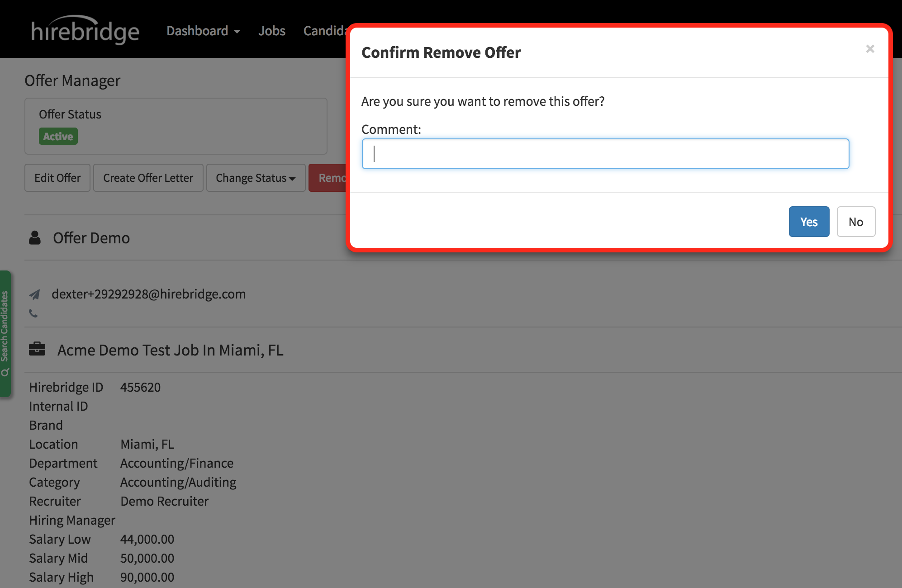
Task: Click the phone icon
Action: click(33, 313)
